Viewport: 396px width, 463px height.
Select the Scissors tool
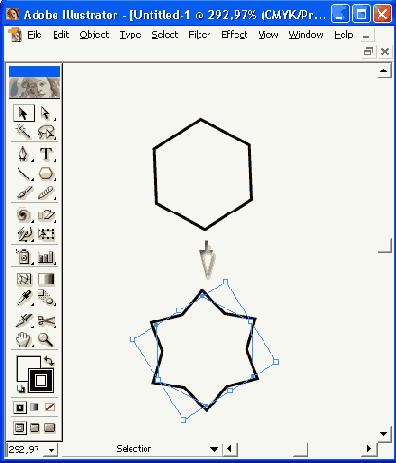click(46, 321)
